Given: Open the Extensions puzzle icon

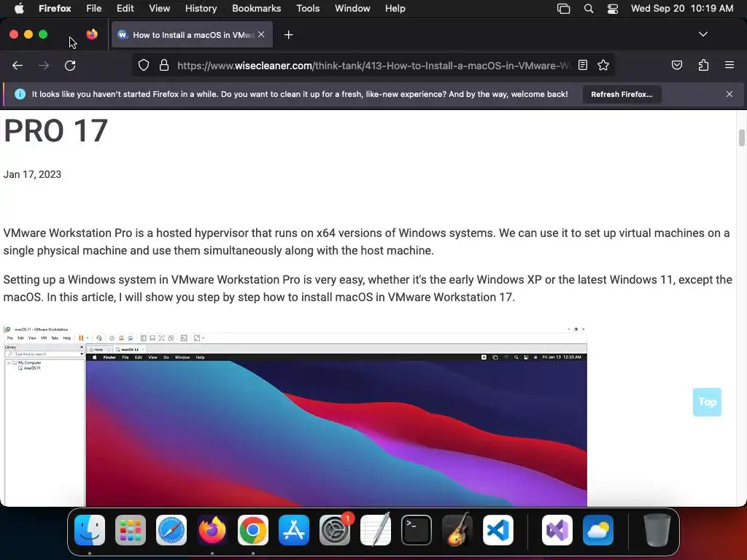Looking at the screenshot, I should (x=703, y=65).
